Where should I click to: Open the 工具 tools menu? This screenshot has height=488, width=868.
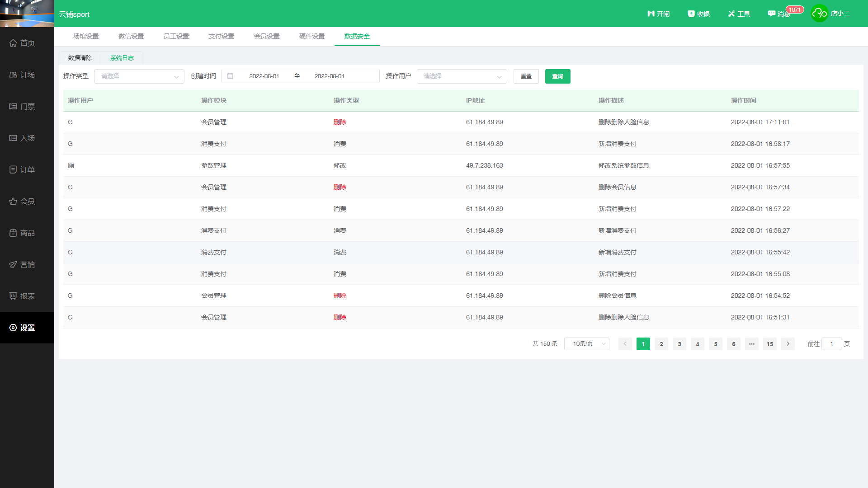(x=739, y=14)
